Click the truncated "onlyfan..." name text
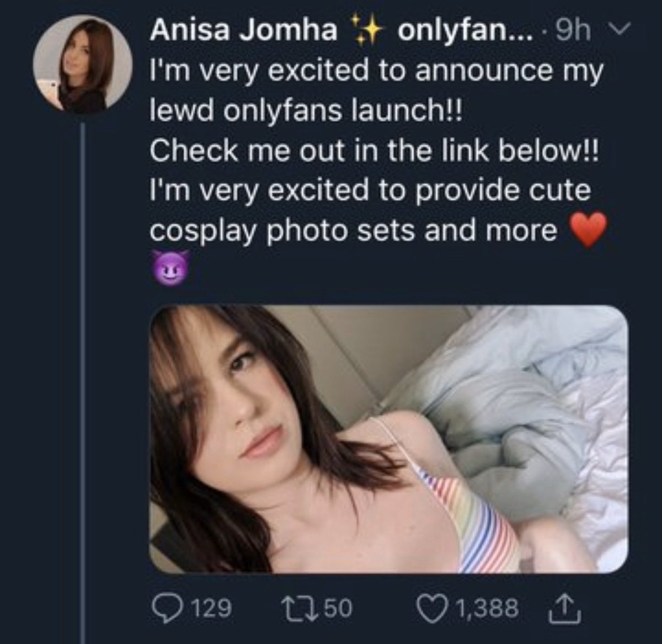The image size is (662, 644). [x=465, y=30]
